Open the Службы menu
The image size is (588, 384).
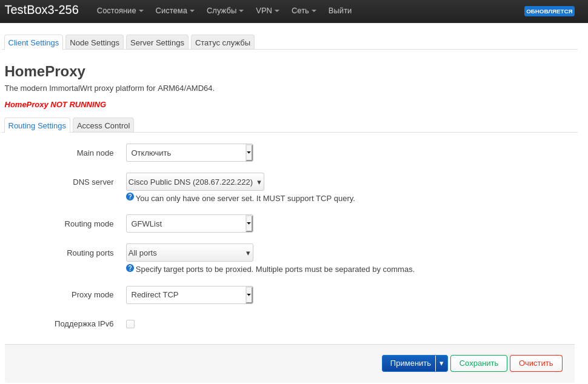pos(225,11)
